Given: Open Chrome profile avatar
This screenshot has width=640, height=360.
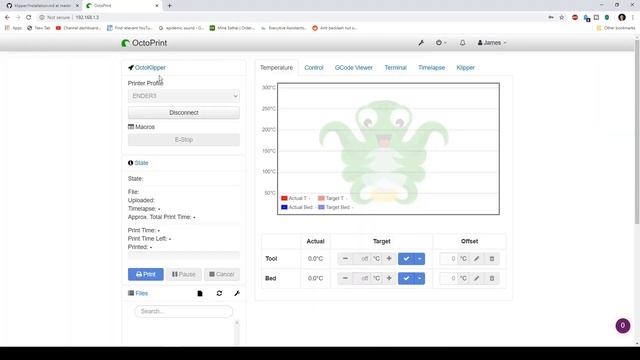Looking at the screenshot, I should [622, 18].
